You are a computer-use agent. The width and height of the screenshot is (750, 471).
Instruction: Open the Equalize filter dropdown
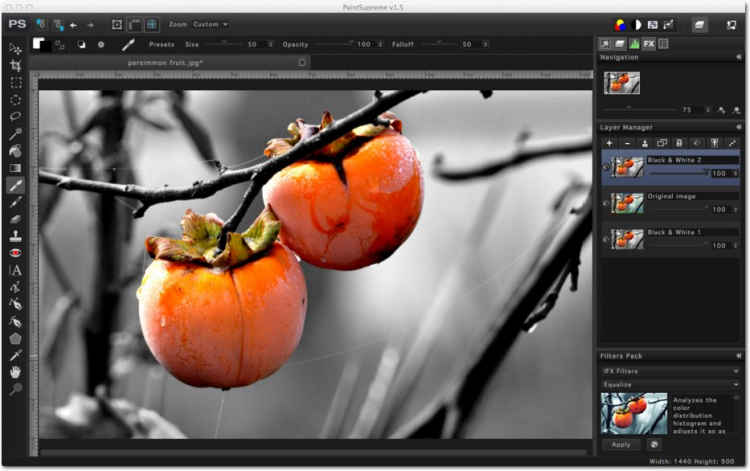(x=670, y=384)
